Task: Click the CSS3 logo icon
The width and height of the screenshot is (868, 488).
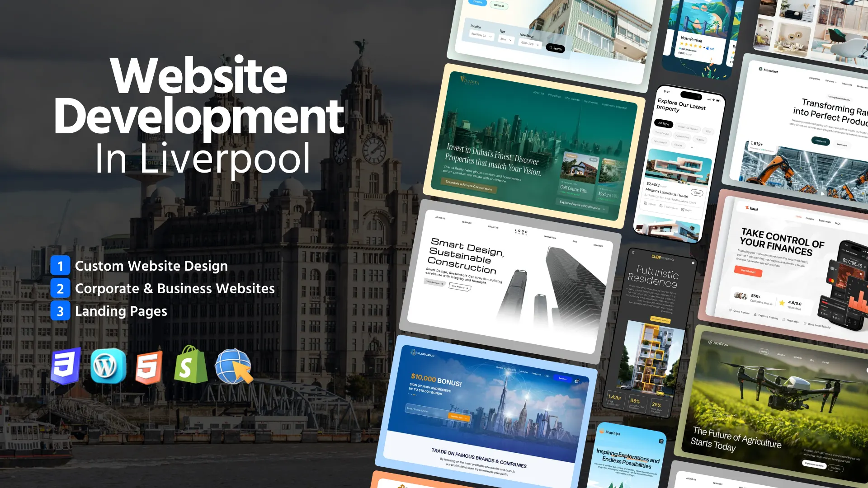Action: pyautogui.click(x=66, y=366)
